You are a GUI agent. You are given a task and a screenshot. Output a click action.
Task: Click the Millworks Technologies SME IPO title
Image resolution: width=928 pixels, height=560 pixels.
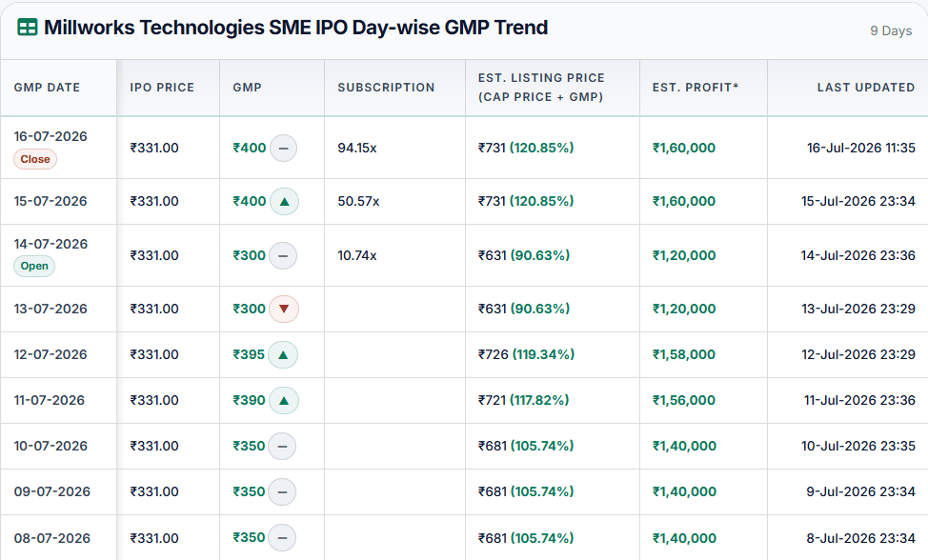tap(296, 28)
